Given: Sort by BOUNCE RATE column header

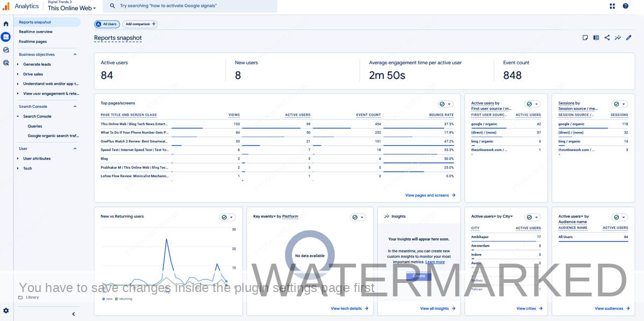Looking at the screenshot, I should tap(441, 115).
